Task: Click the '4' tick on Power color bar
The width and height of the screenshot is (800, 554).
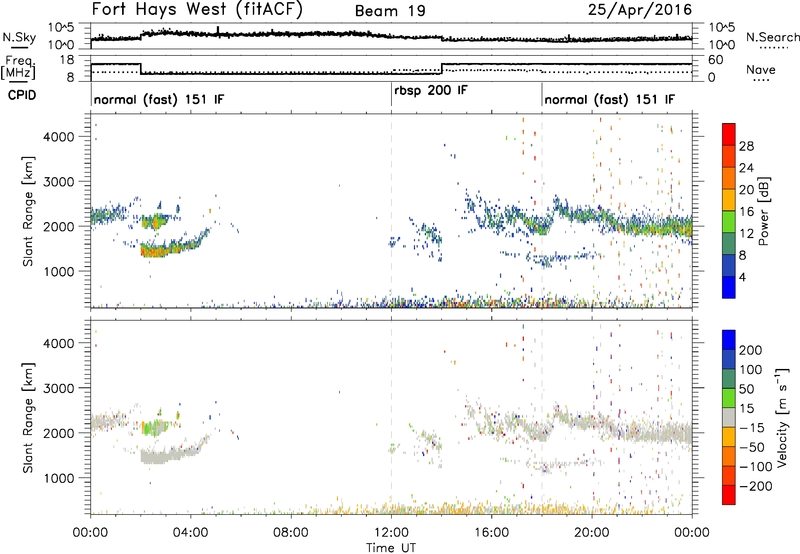Action: pyautogui.click(x=742, y=278)
